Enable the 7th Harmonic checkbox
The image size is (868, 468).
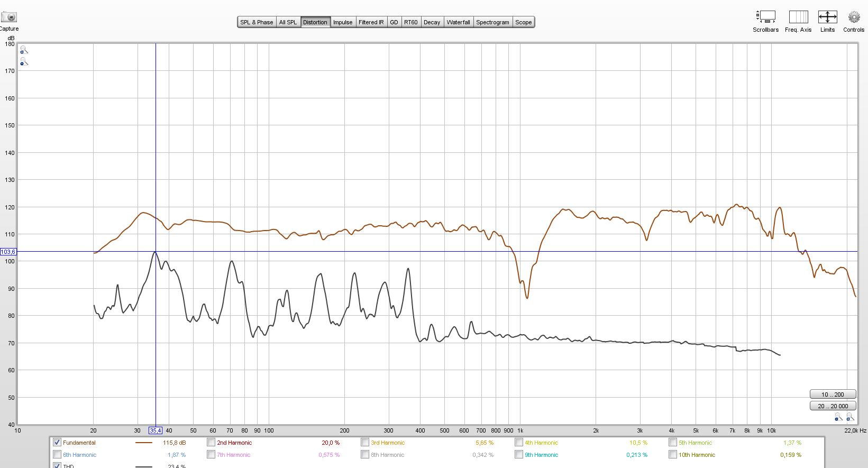click(211, 455)
